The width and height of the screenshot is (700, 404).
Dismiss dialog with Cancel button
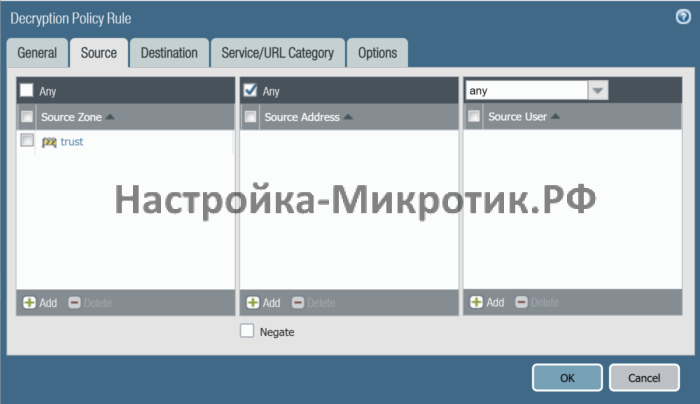[x=644, y=378]
